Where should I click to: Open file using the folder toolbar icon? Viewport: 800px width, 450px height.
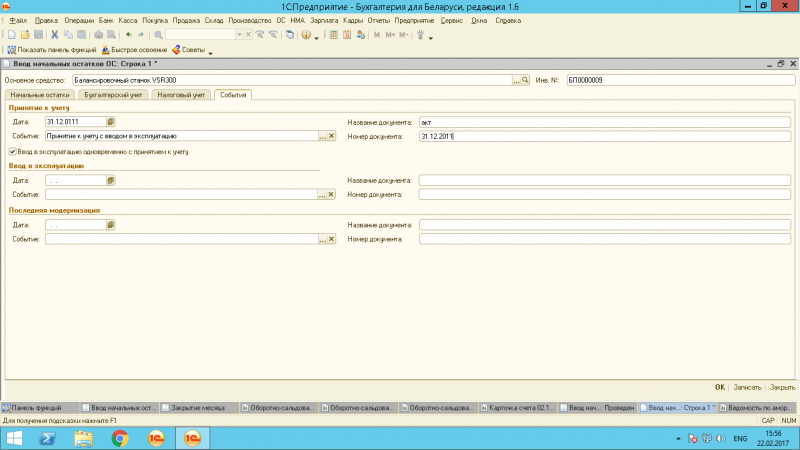(25, 35)
